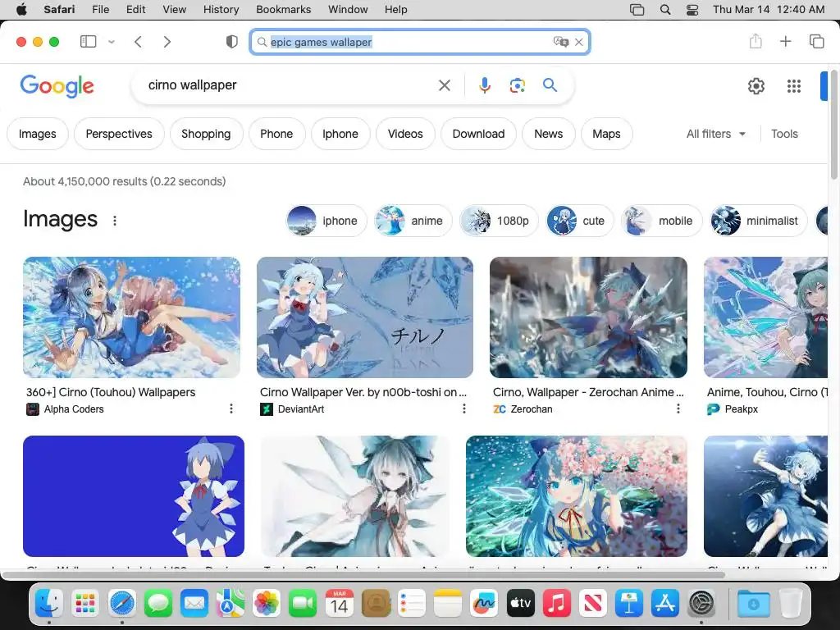Open more options for Zerochan result
The height and width of the screenshot is (630, 840).
pos(678,409)
